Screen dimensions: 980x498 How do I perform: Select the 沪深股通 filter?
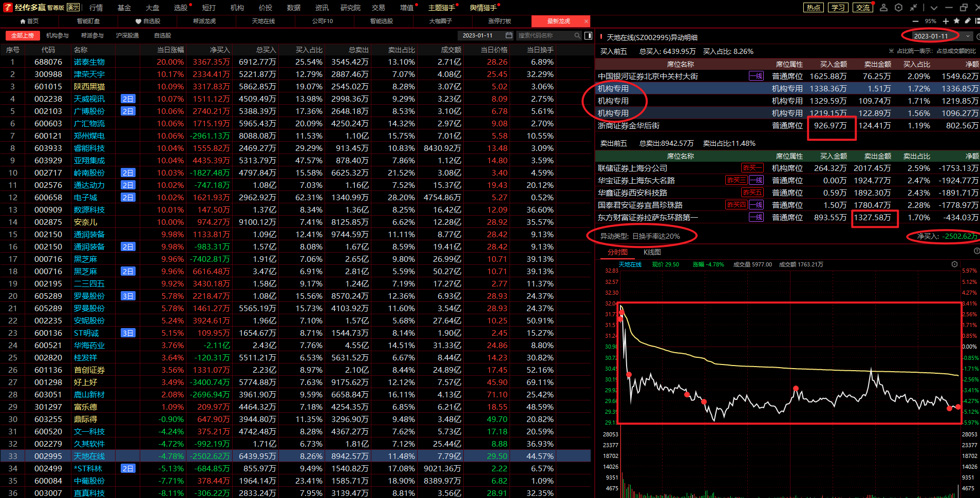[x=127, y=35]
